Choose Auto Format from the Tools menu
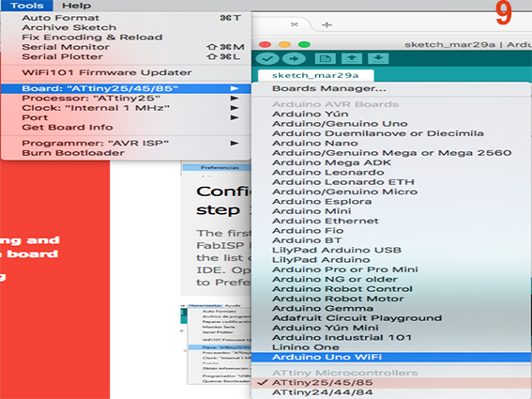The width and height of the screenshot is (532, 399). [127, 18]
